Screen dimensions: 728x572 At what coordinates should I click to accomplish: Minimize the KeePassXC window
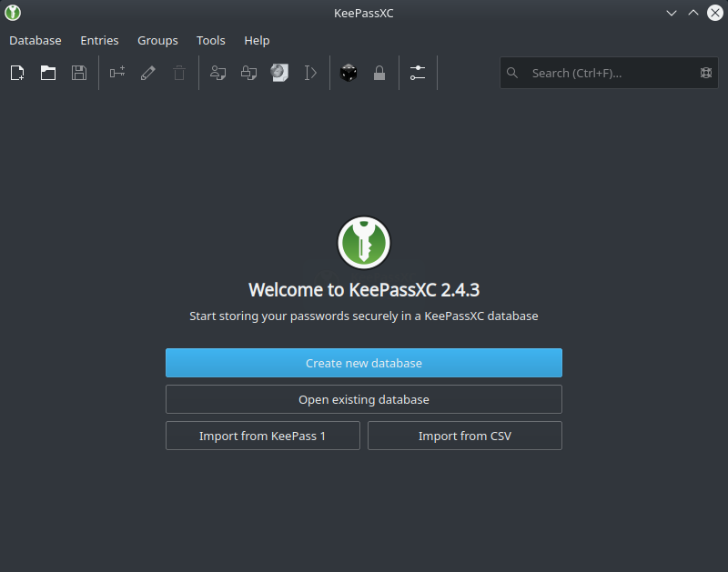(672, 13)
